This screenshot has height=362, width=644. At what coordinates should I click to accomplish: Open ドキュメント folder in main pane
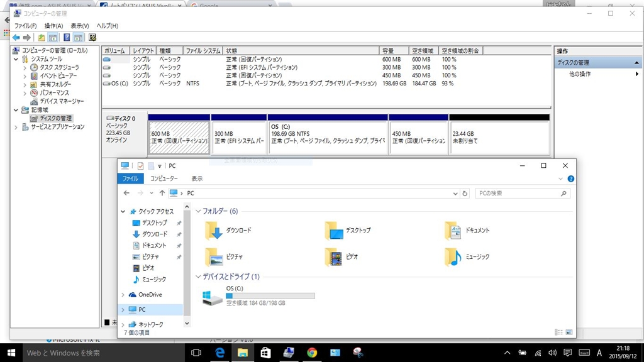(x=467, y=231)
